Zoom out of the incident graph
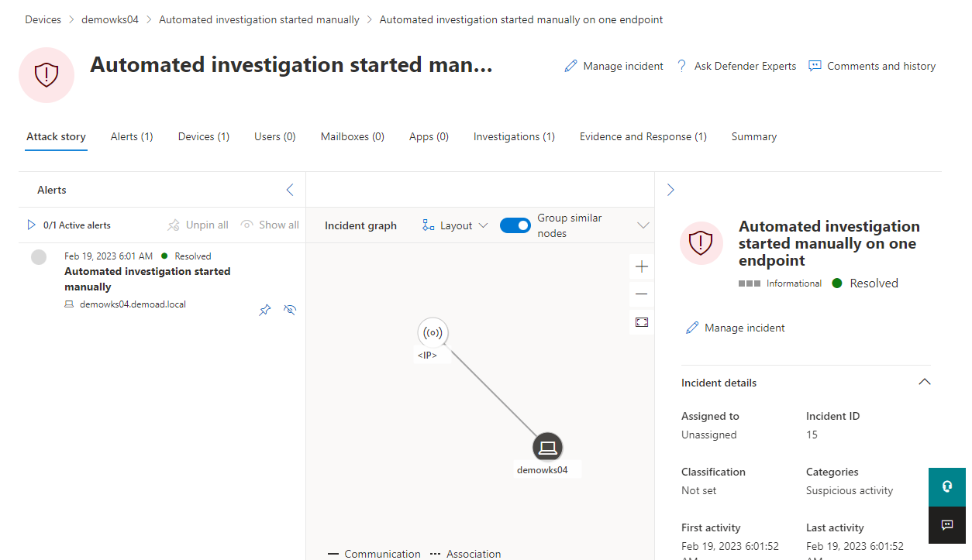972x560 pixels. pyautogui.click(x=641, y=294)
